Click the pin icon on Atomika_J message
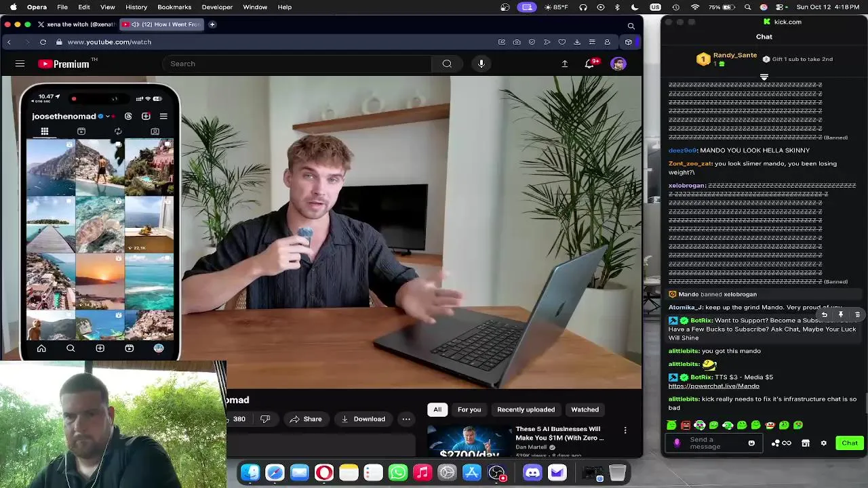Viewport: 868px width, 488px height. tap(841, 314)
